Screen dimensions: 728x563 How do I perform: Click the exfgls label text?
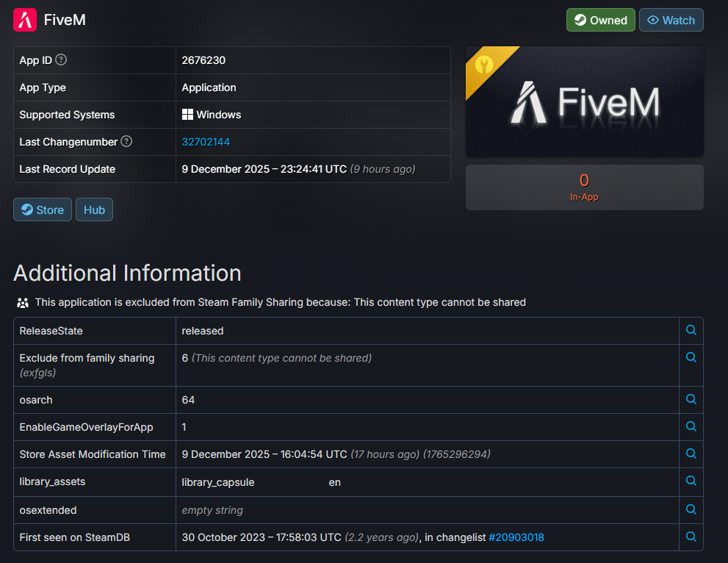coord(37,373)
